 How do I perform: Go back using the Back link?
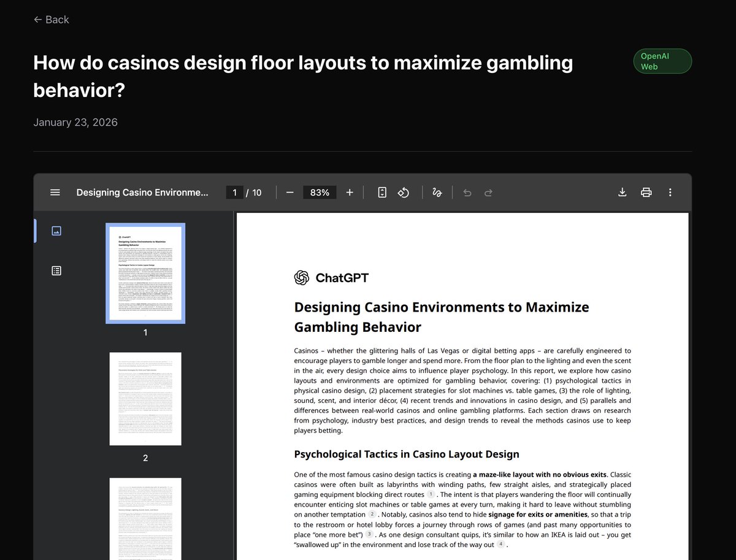pos(52,20)
